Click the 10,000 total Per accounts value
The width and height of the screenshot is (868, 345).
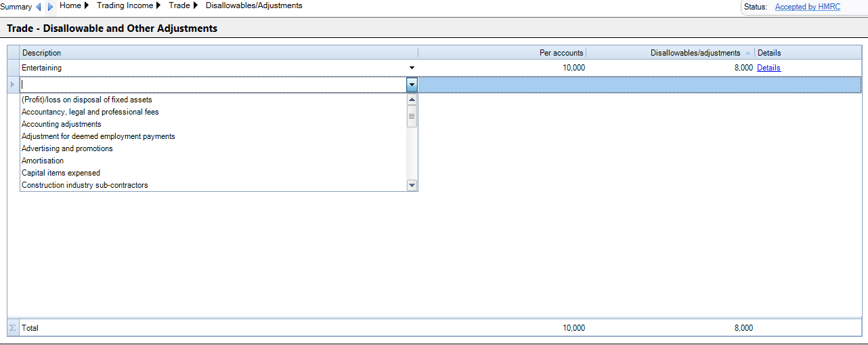pos(573,328)
